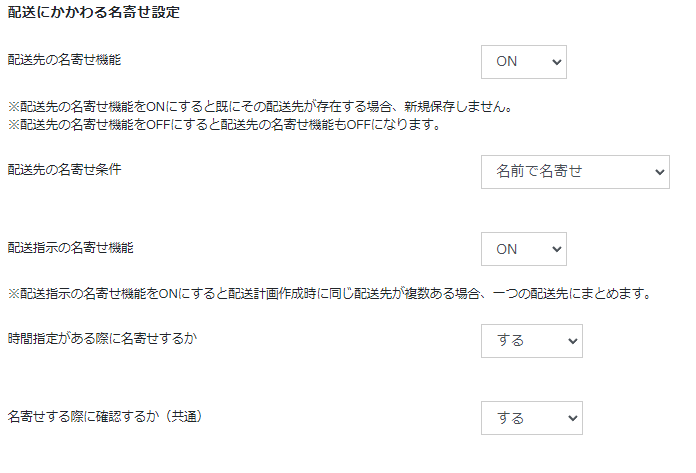The width and height of the screenshot is (696, 473).
Task: Click the note about 配送先の名寄せ機能をOFFにする
Action: click(225, 125)
